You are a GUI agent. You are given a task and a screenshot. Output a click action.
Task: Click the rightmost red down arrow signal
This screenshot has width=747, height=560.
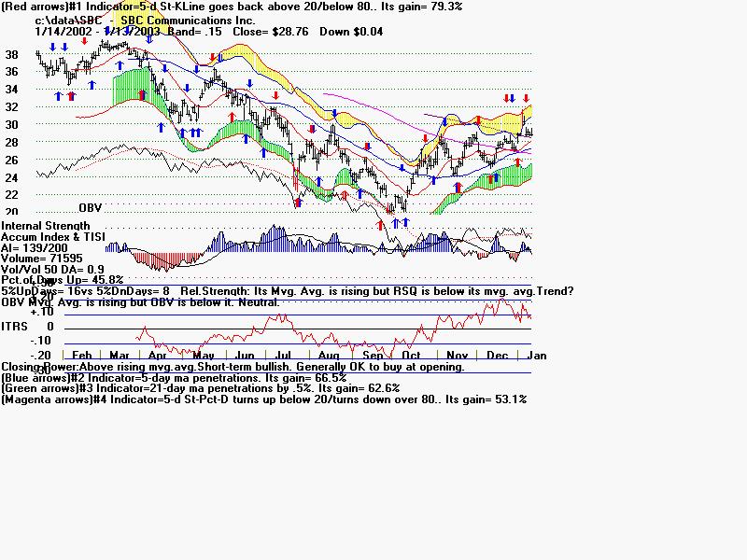tap(527, 98)
